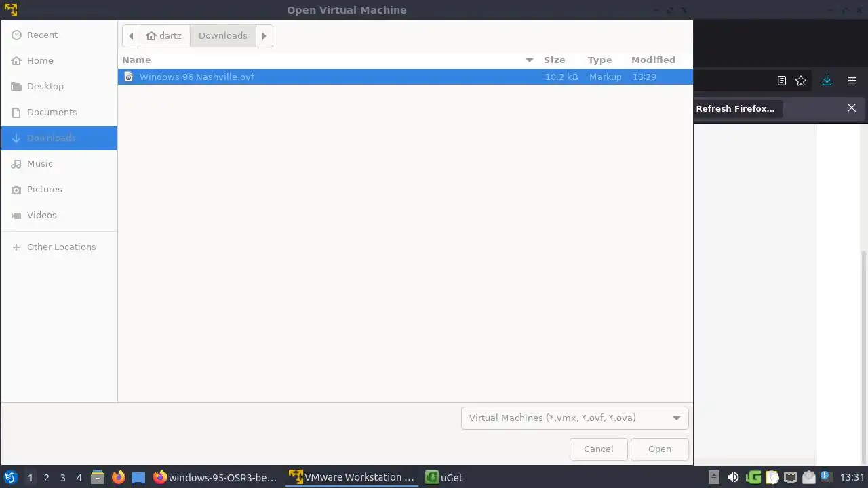Click the network connection tray icon
Screen dimensions: 868x488
[790, 477]
